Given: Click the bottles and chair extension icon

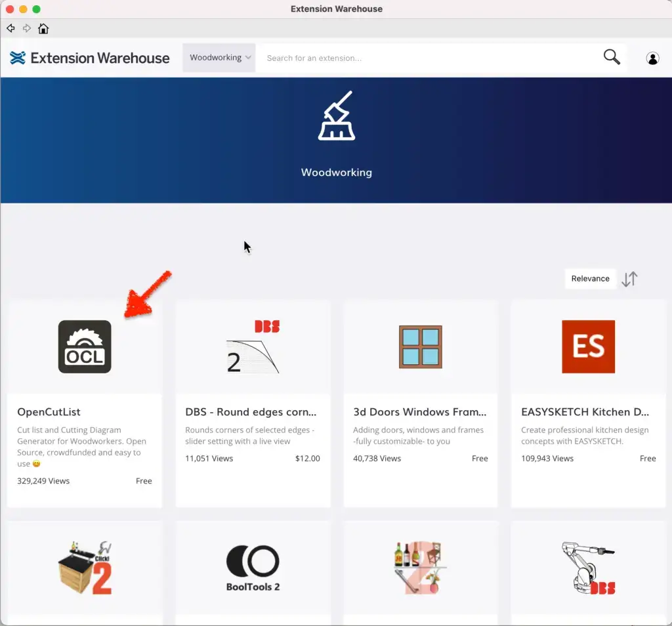Looking at the screenshot, I should 421,568.
